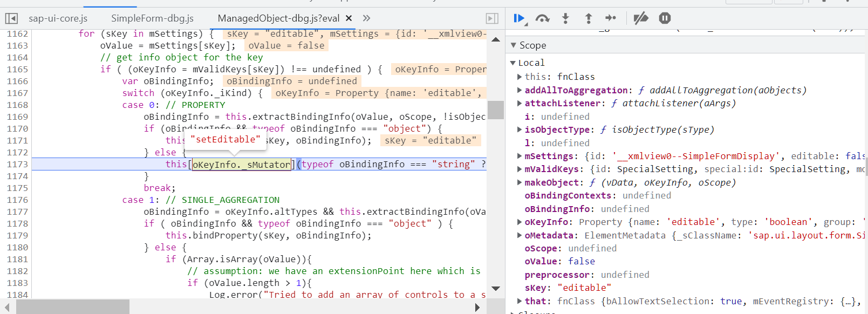Expand attachListener function entry

tap(520, 103)
